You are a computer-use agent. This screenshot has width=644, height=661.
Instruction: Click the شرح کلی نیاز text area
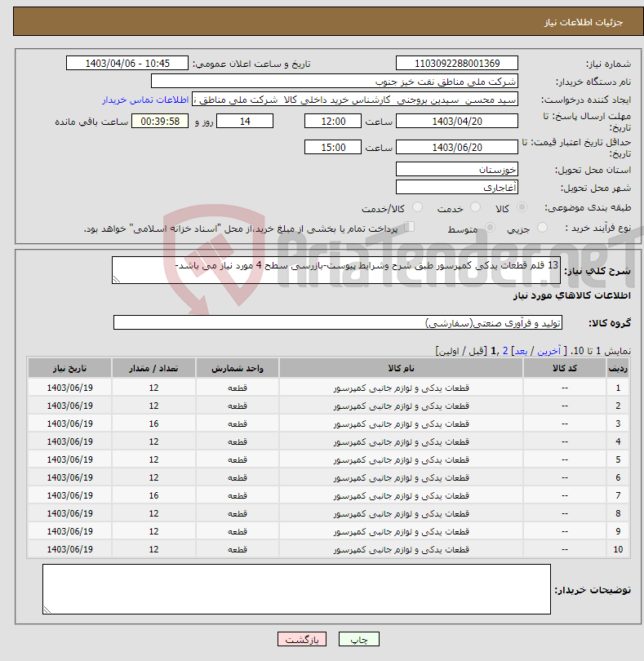pos(336,270)
